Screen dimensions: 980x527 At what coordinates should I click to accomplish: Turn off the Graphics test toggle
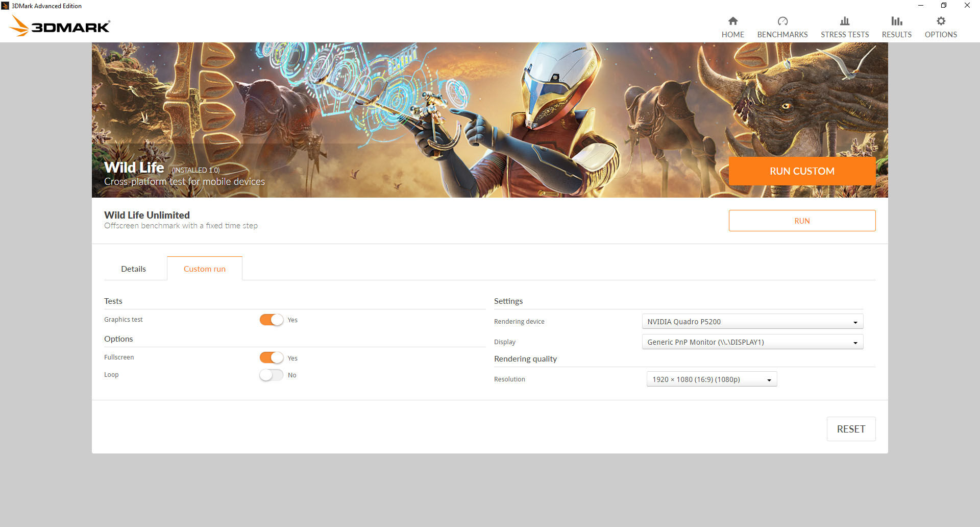coord(271,320)
